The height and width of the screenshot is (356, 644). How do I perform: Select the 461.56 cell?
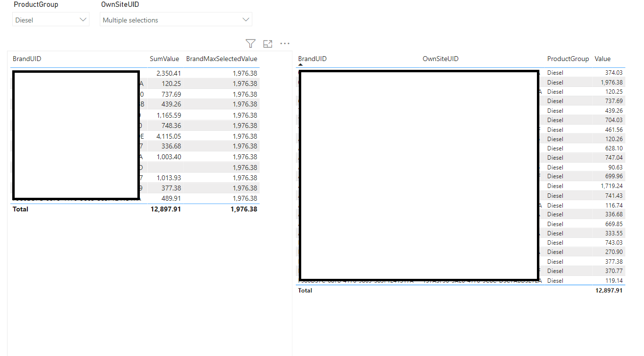point(614,129)
